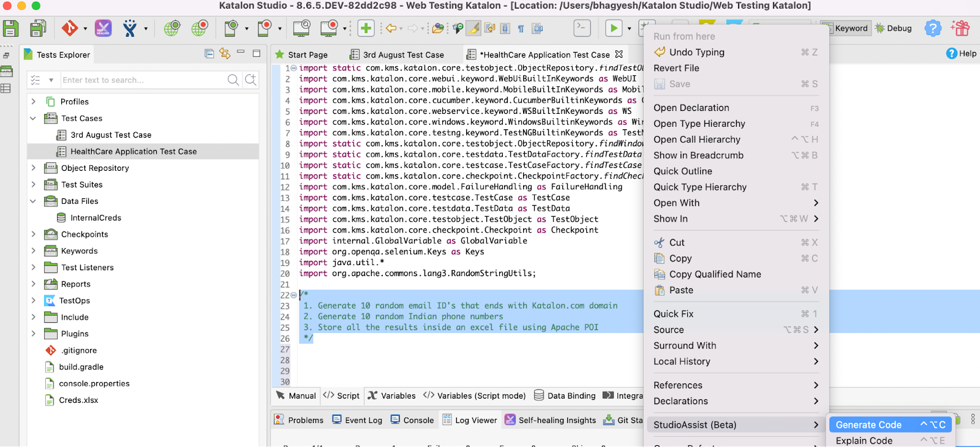Collapse comment fold marker at line 22
Screen dimensions: 980x447
294,295
